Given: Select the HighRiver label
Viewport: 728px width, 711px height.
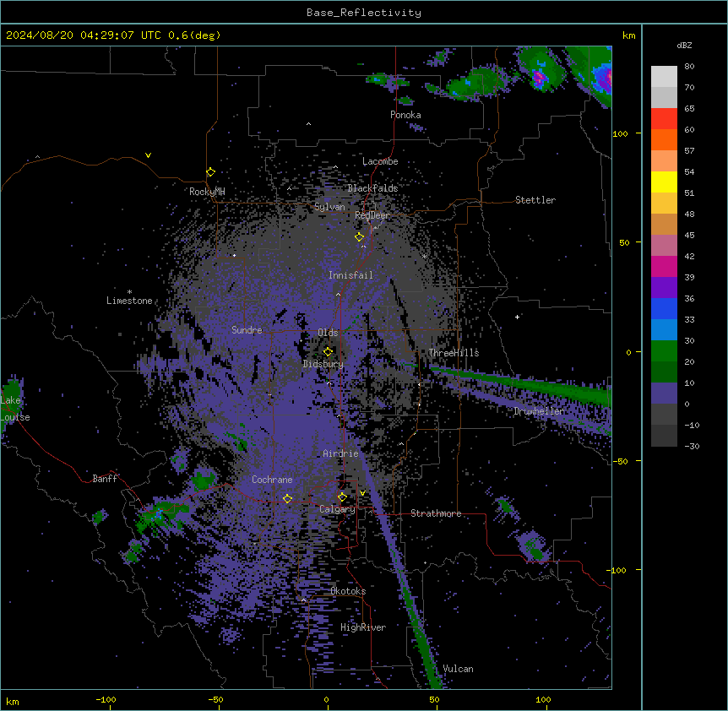Looking at the screenshot, I should [x=363, y=627].
